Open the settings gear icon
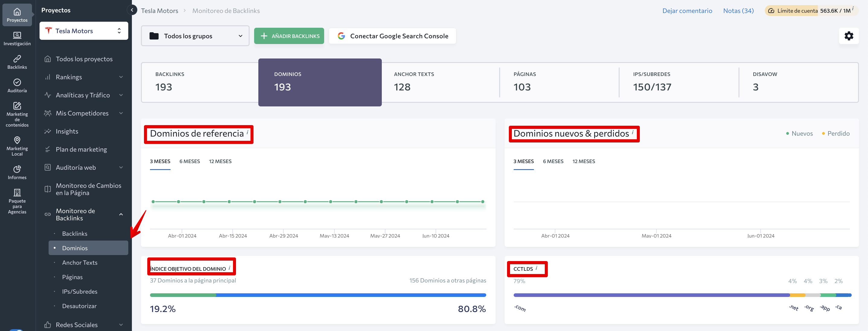 pos(848,36)
